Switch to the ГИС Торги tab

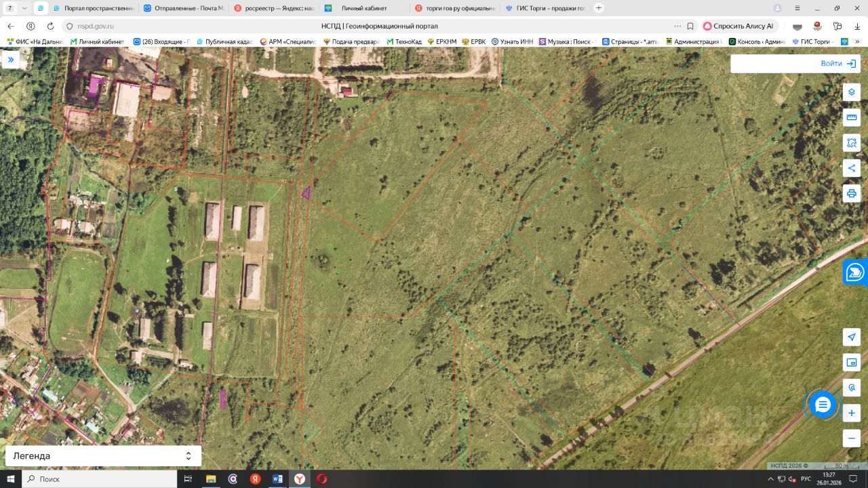545,8
